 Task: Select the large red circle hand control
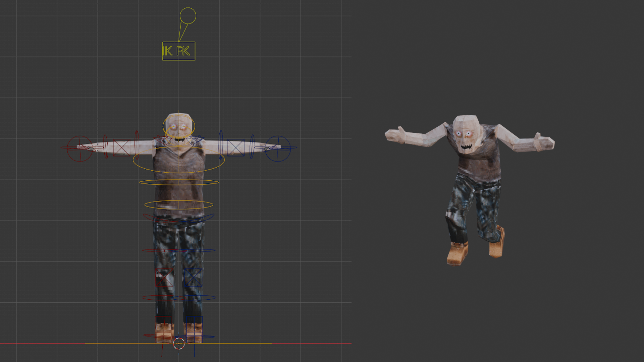pyautogui.click(x=80, y=149)
